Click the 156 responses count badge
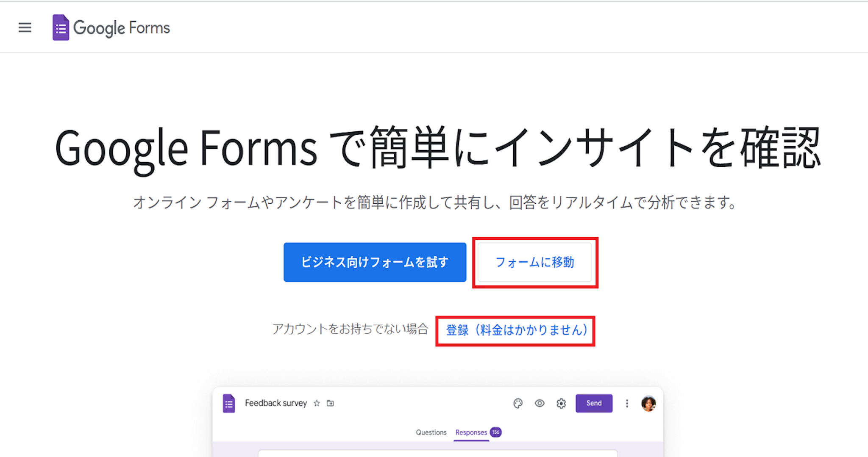The image size is (868, 457). (496, 432)
